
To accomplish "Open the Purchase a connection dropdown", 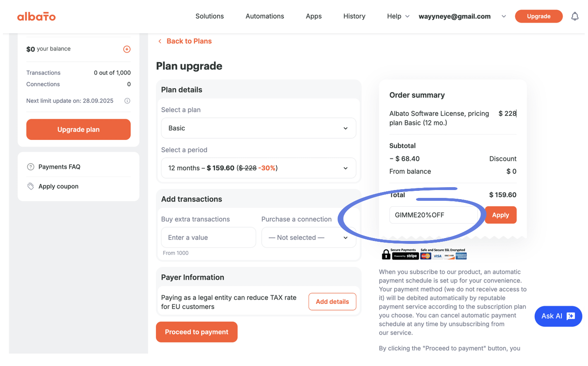I will point(308,238).
